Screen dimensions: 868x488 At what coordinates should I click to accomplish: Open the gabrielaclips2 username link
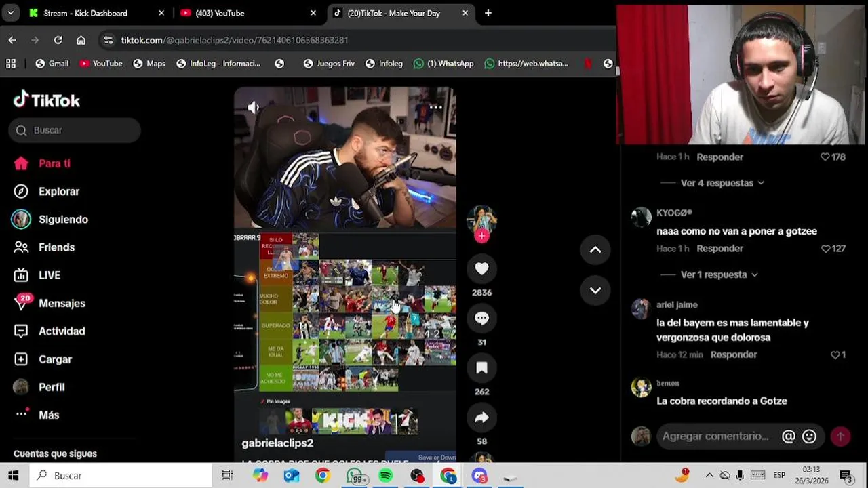pos(277,443)
